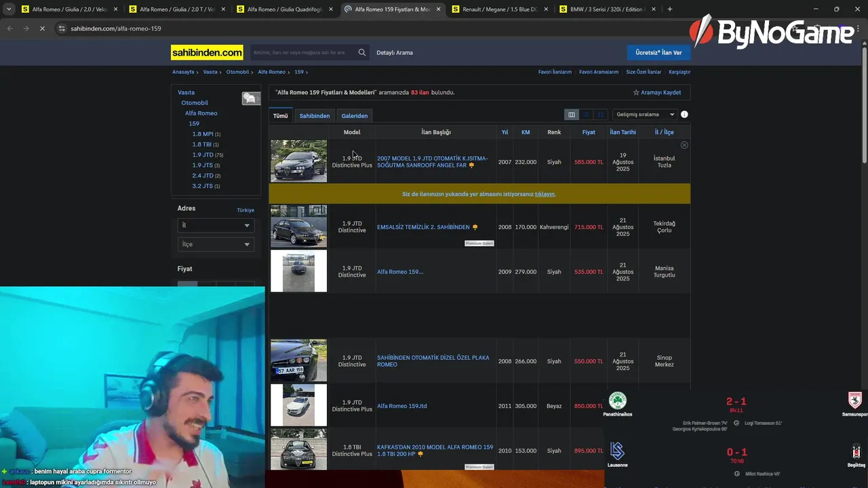Switch to table column view icon

(572, 115)
